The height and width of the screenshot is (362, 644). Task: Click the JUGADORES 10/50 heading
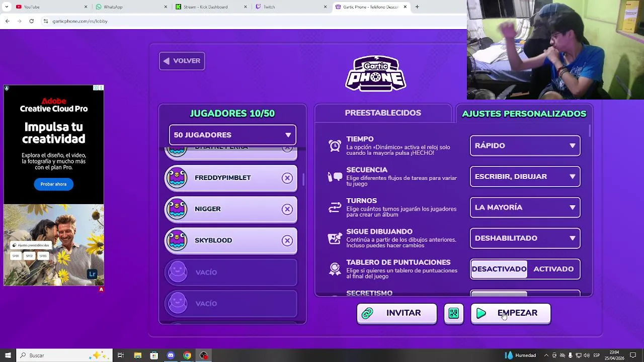coord(232,114)
